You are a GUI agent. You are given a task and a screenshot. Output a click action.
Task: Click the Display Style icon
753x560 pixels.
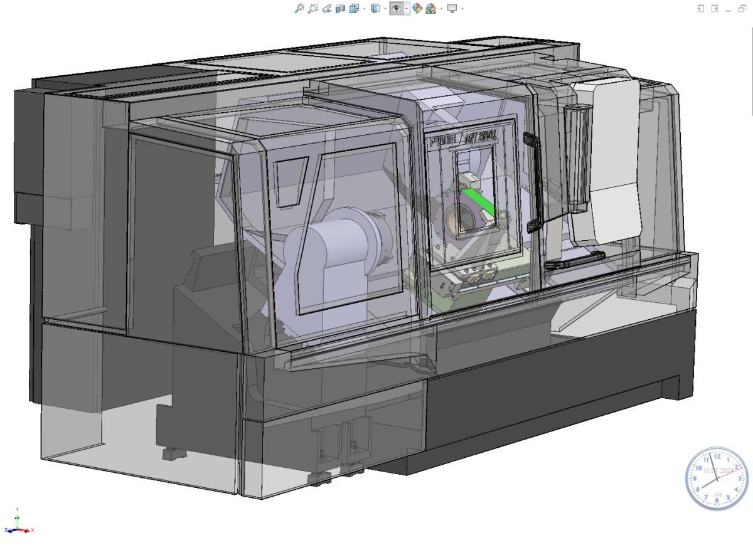375,8
